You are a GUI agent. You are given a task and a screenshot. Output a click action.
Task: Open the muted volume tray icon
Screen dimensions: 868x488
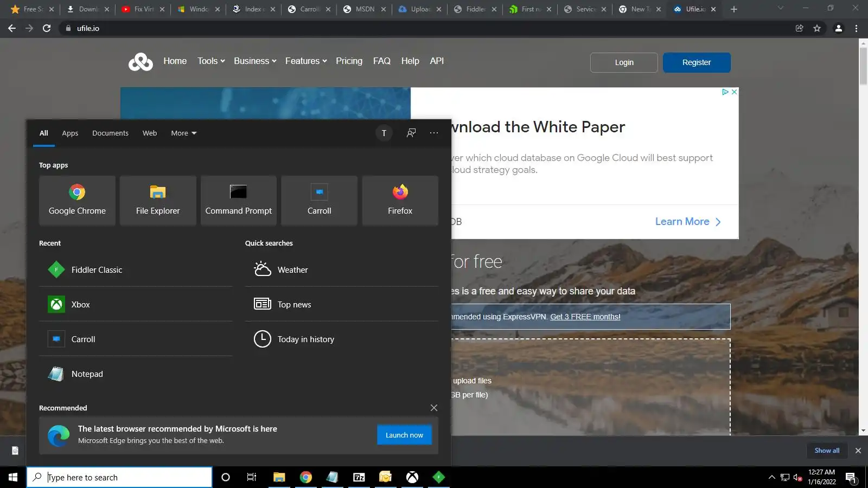point(798,477)
